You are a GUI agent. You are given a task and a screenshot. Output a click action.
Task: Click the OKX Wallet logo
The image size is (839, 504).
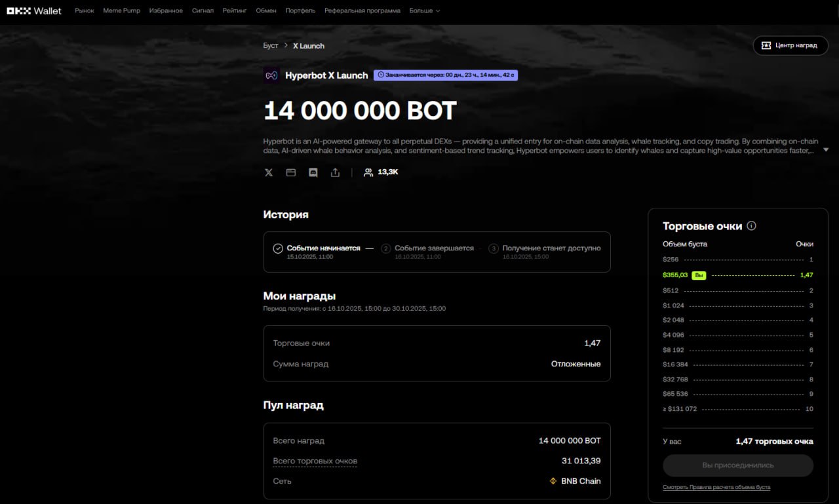point(34,11)
